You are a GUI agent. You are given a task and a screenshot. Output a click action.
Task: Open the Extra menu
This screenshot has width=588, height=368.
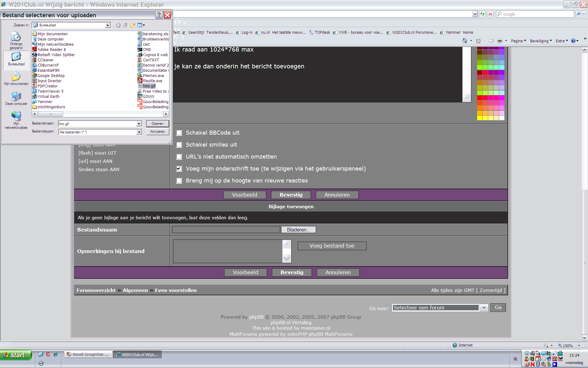click(562, 41)
